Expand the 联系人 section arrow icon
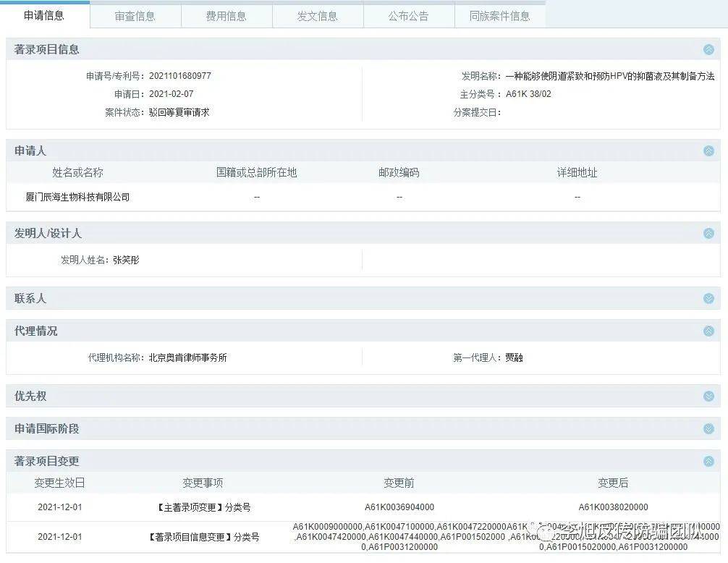 point(708,298)
